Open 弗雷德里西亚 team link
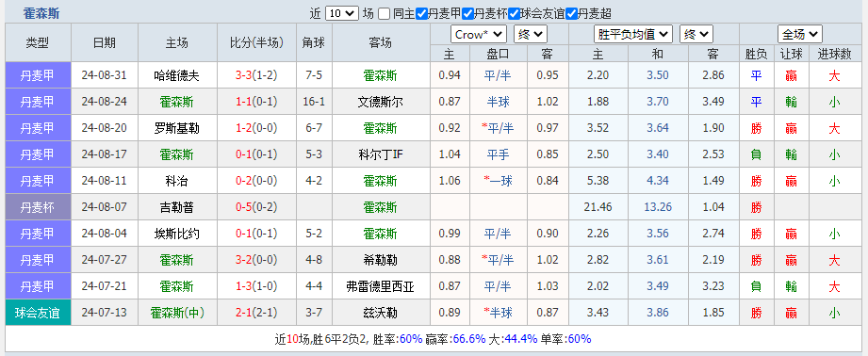 (381, 287)
